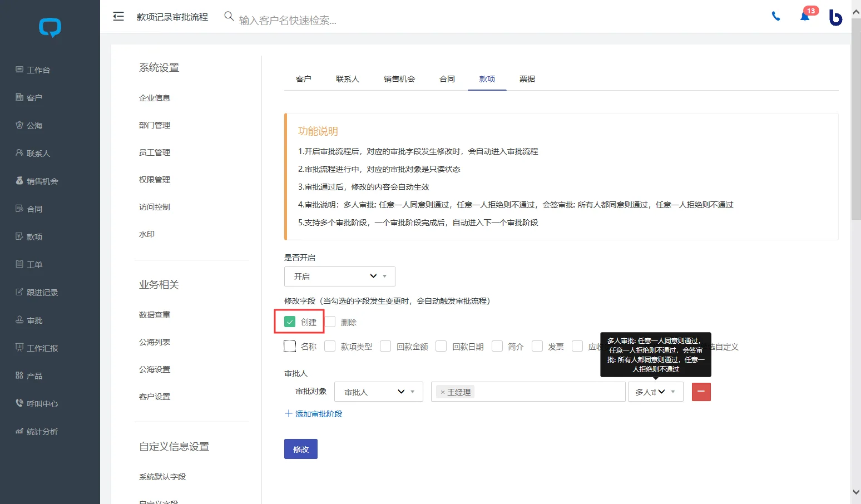
Task: Open 公海设置 under 业务相关
Action: 155,369
